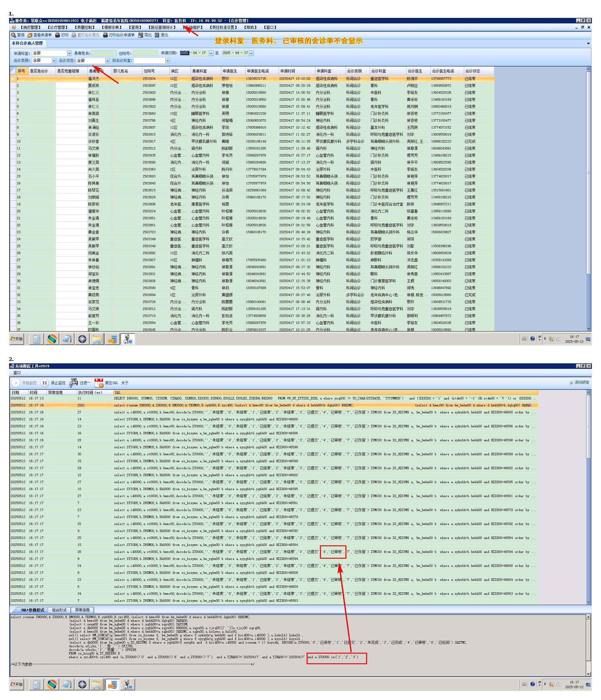Click the 查询 search magnifier icon

click(14, 35)
